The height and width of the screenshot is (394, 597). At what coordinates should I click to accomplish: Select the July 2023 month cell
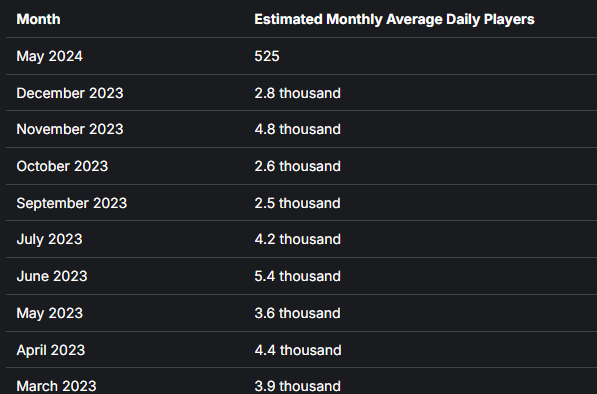click(x=49, y=239)
